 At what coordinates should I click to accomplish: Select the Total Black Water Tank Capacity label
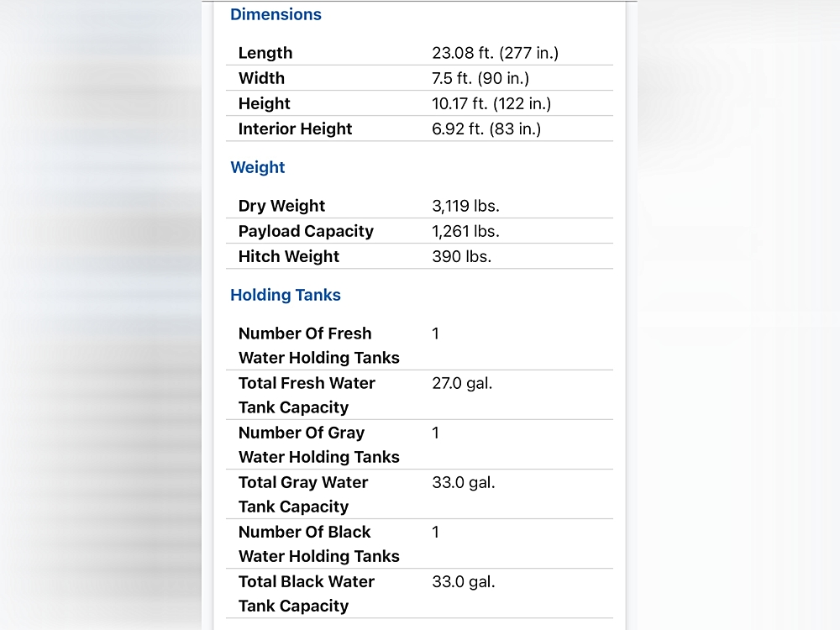[x=306, y=593]
